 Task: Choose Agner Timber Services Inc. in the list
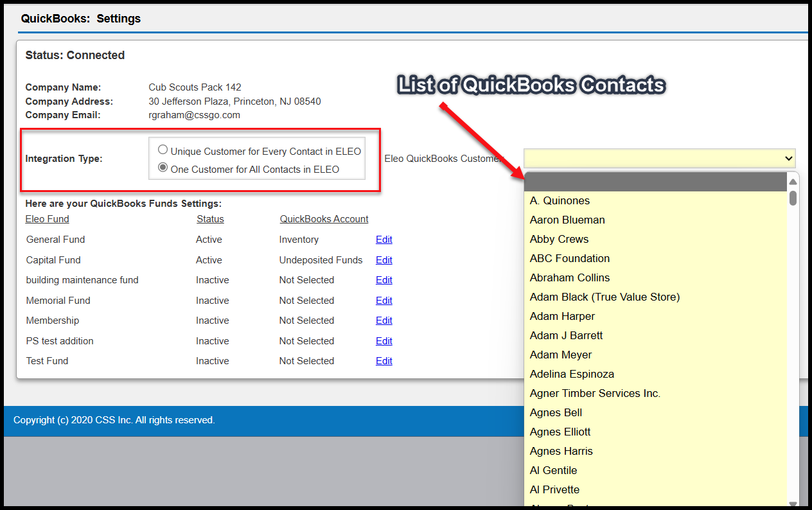pos(655,394)
